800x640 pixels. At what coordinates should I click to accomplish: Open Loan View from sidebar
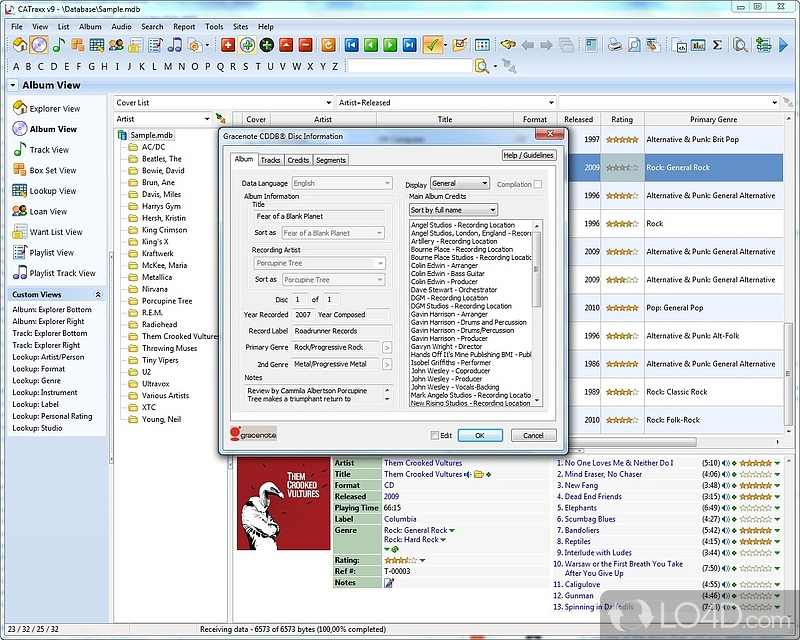tap(48, 211)
